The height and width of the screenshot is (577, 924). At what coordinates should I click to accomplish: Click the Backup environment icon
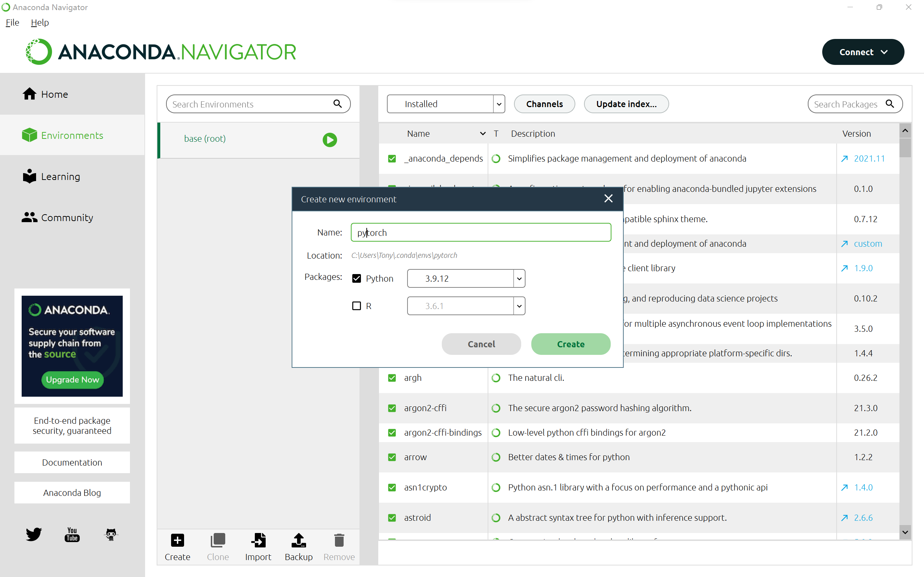(298, 540)
